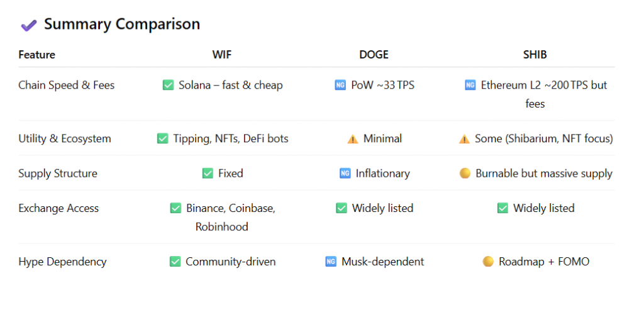The width and height of the screenshot is (644, 312).
Task: Click the NG icon beside Musk-dependent
Action: (331, 262)
